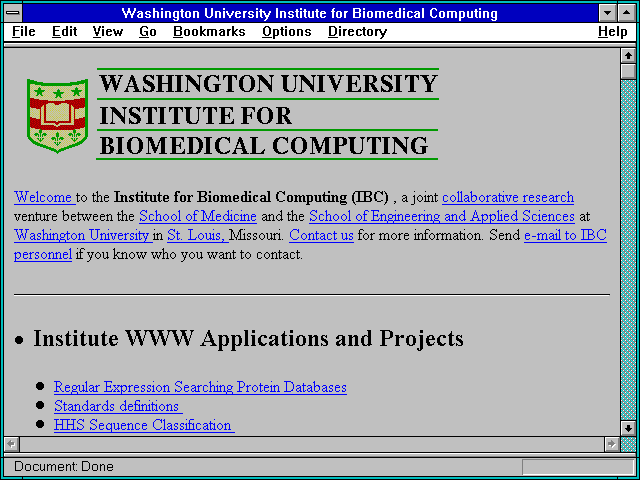
Task: Open the Standards definitions link
Action: (x=118, y=406)
